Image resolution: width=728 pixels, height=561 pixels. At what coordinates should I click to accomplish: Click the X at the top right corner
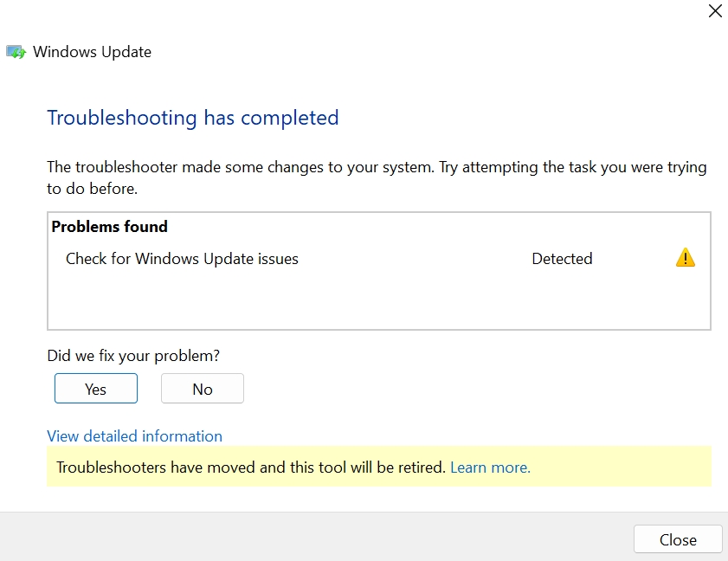[x=715, y=11]
